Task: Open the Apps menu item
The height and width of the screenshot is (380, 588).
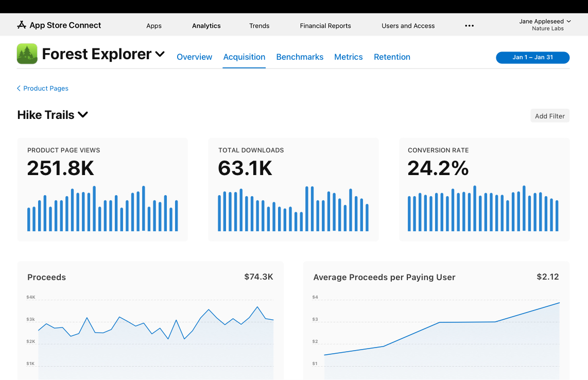Action: point(154,26)
